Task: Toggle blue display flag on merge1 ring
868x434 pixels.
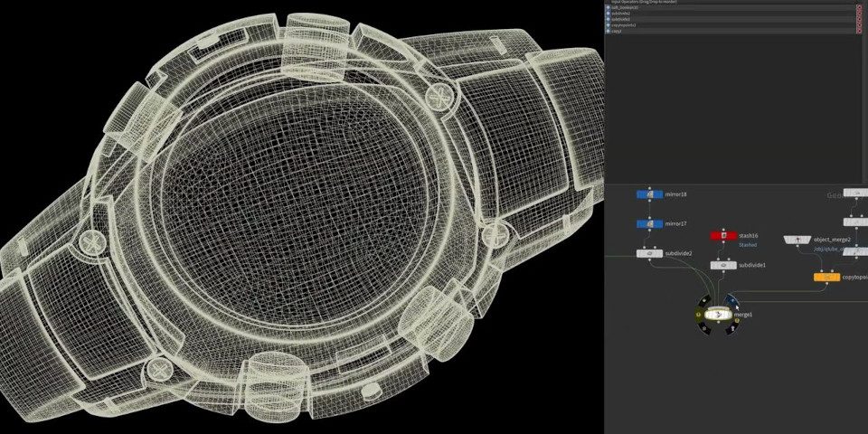Action: point(731,300)
